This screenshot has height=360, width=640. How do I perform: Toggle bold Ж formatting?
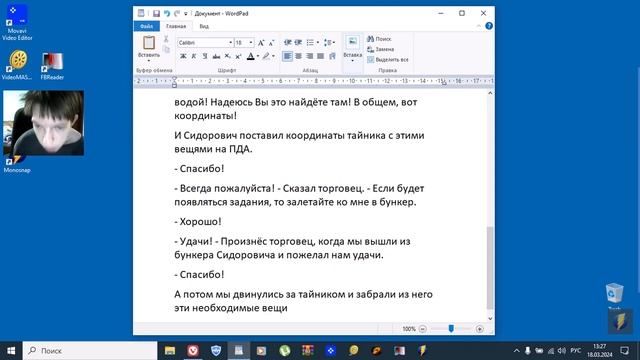click(183, 56)
